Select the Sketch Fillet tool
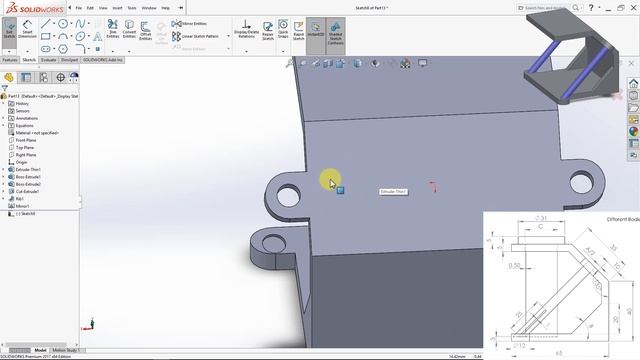640x360 pixels. tap(80, 49)
